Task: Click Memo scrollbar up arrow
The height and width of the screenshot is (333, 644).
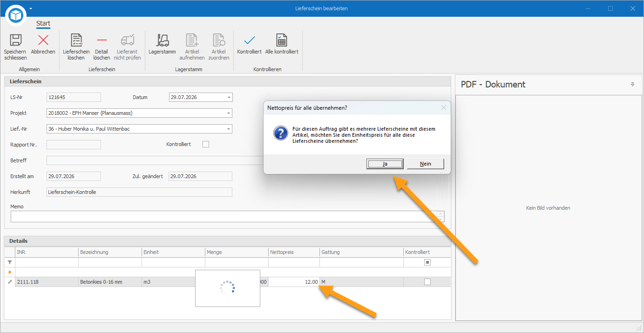Action: (x=441, y=213)
